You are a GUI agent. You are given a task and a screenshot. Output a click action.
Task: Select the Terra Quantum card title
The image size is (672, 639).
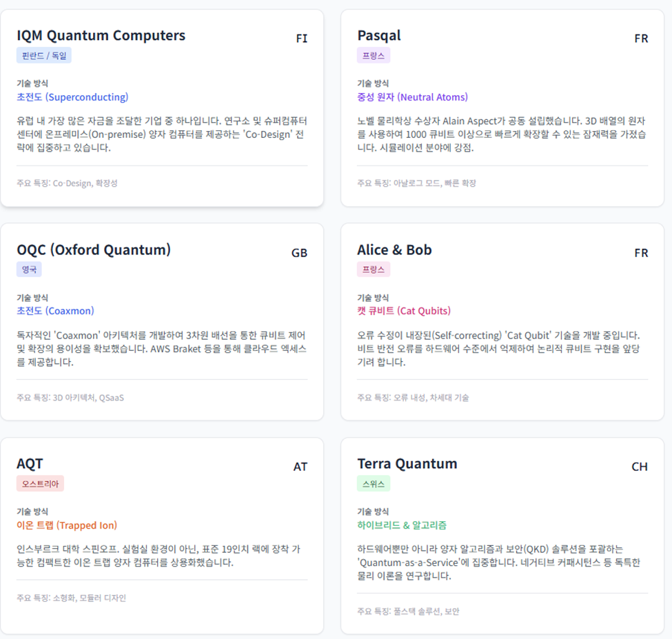coord(407,463)
